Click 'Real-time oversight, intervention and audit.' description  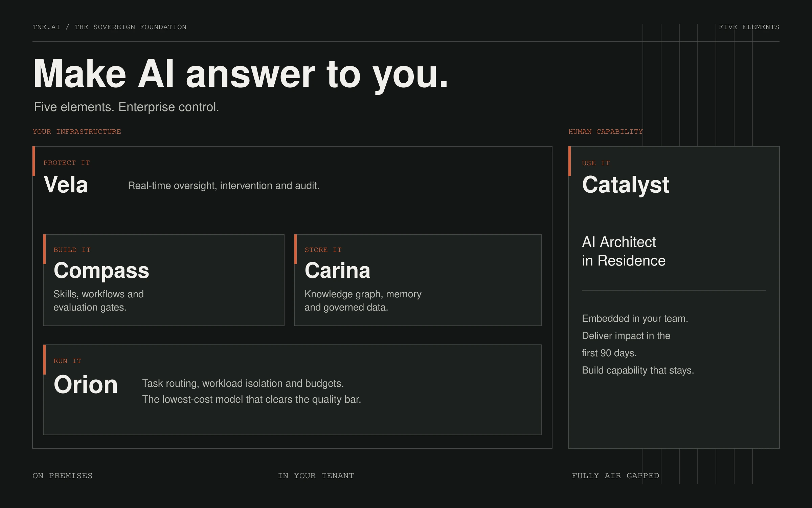[224, 186]
